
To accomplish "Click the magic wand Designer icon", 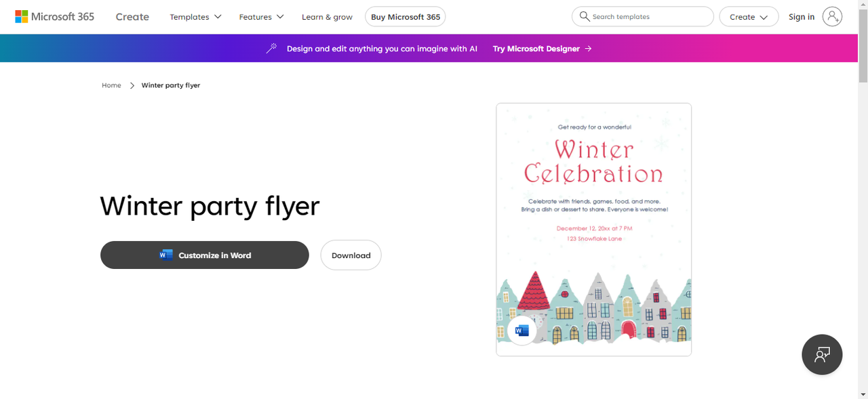I will 271,49.
